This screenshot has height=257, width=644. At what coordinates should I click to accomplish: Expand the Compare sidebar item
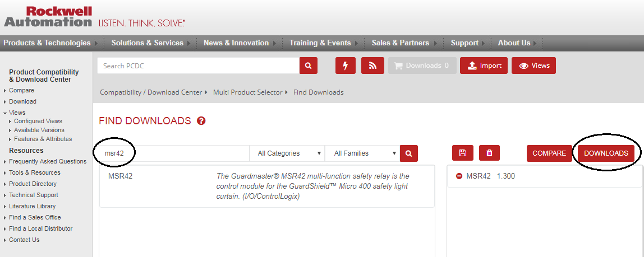click(x=22, y=91)
